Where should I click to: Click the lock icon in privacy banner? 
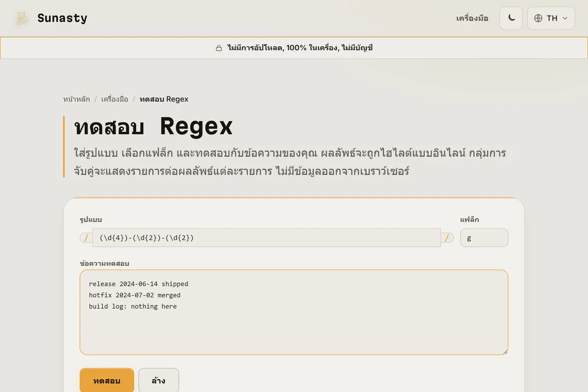tap(219, 48)
